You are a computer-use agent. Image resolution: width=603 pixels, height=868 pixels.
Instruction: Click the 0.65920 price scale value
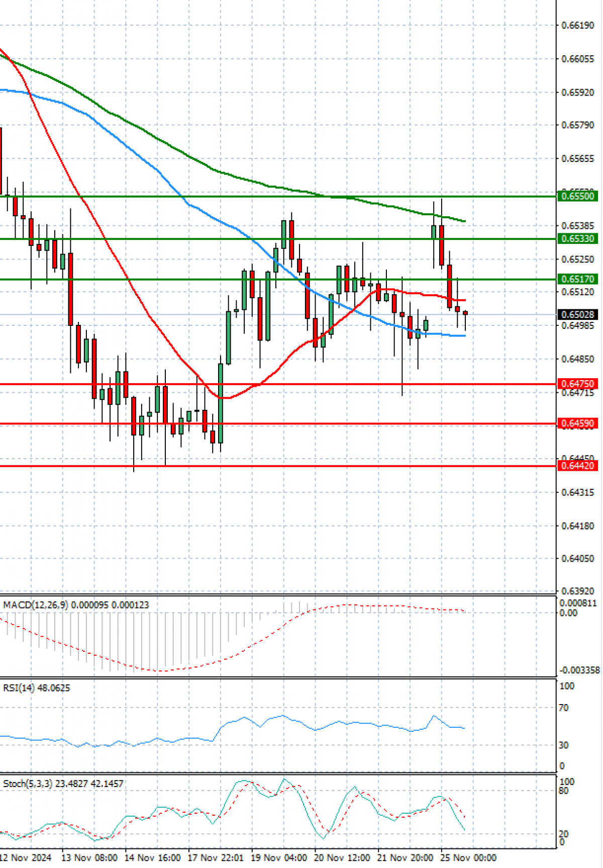tap(577, 93)
